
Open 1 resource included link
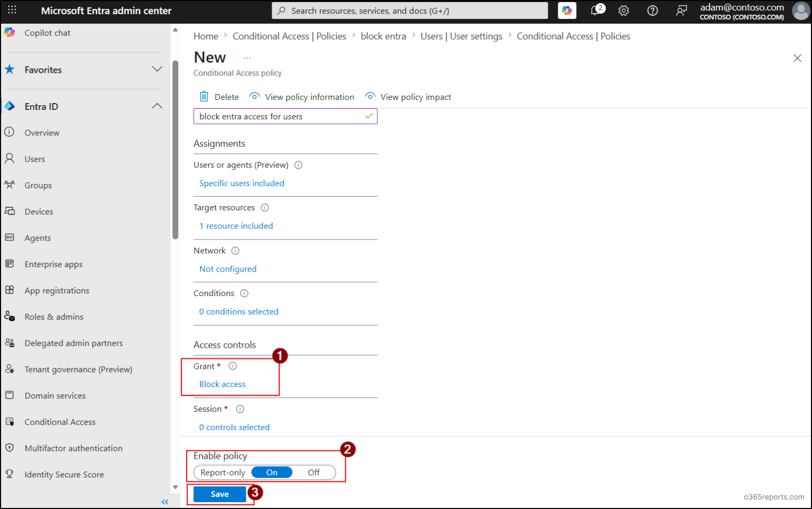(x=236, y=226)
